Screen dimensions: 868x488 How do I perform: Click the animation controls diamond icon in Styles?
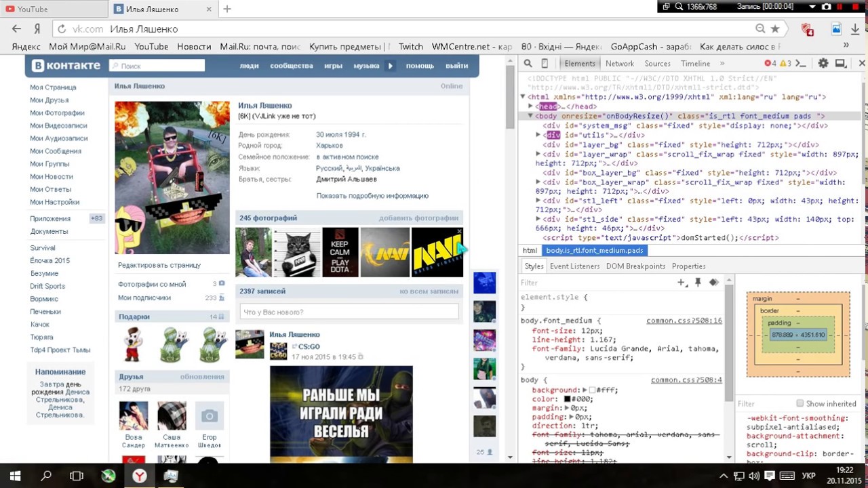point(713,282)
